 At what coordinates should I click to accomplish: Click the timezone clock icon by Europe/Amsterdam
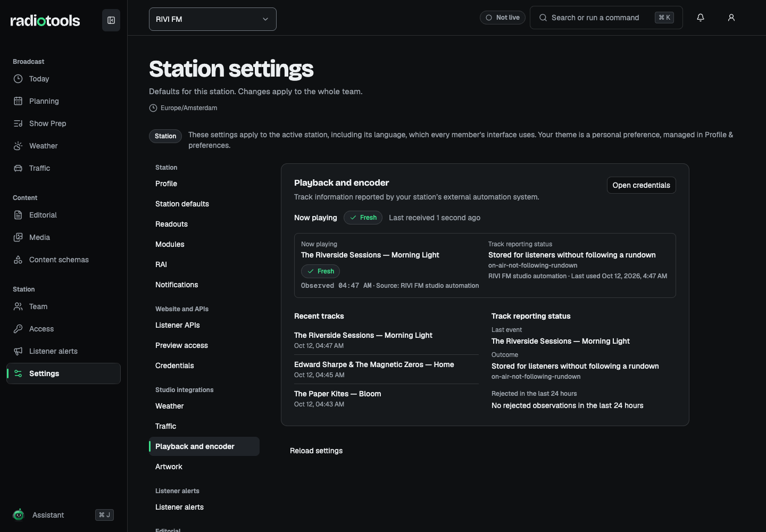coord(153,108)
